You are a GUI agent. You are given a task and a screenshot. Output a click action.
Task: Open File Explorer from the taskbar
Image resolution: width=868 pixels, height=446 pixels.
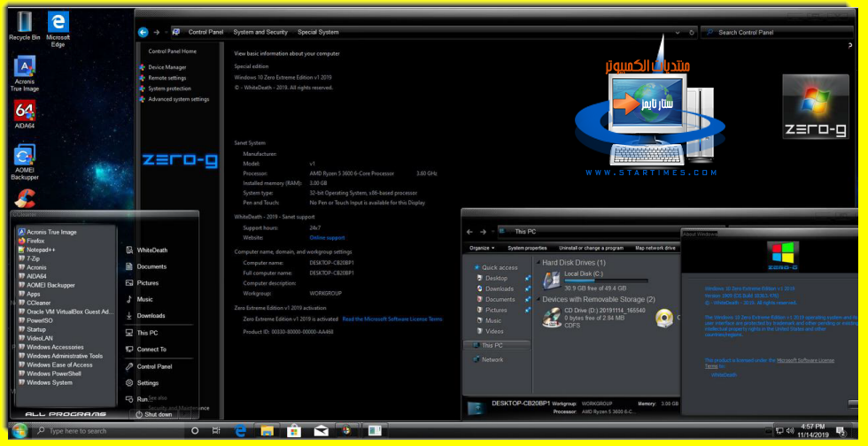pyautogui.click(x=267, y=430)
